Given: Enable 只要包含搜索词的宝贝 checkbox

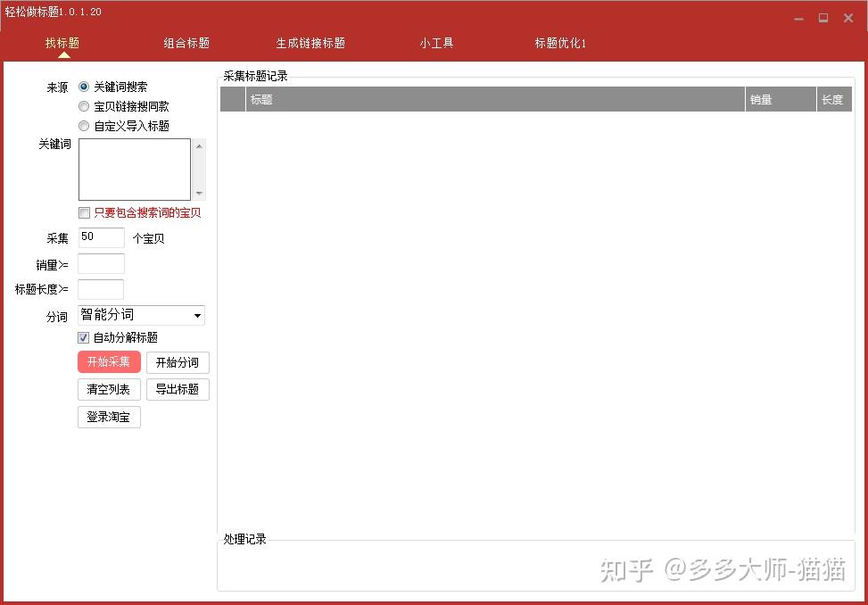Looking at the screenshot, I should click(84, 213).
